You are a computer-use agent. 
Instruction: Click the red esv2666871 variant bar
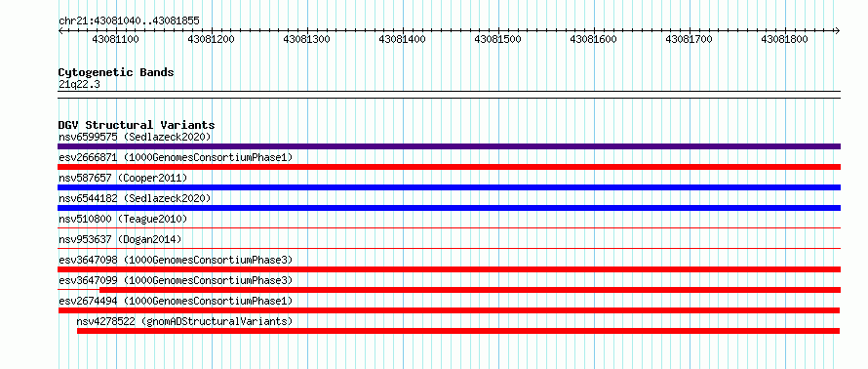coord(449,167)
